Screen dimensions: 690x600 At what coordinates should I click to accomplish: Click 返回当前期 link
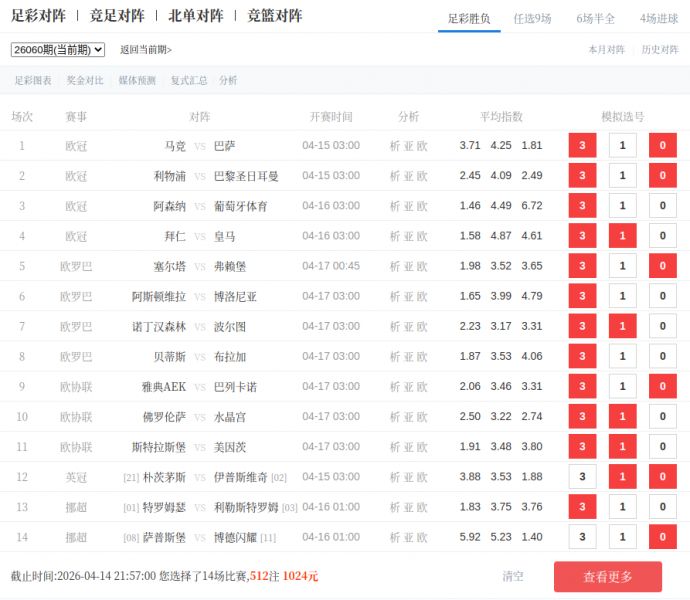pos(146,49)
